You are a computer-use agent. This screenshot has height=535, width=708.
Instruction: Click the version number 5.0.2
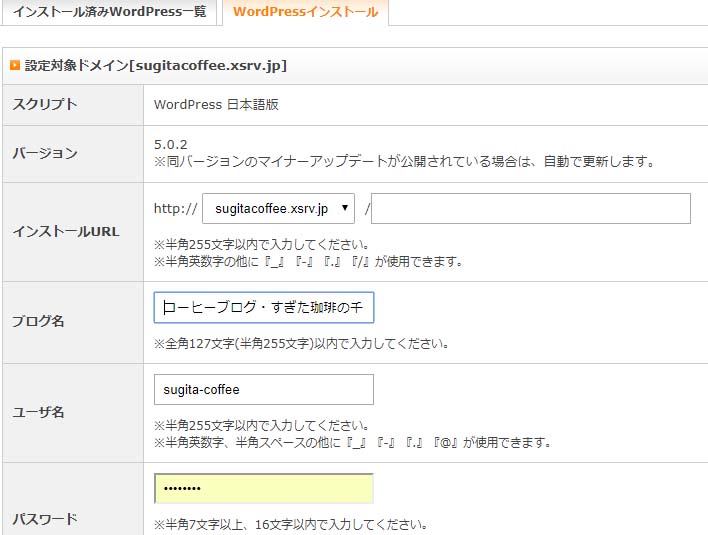[x=171, y=144]
